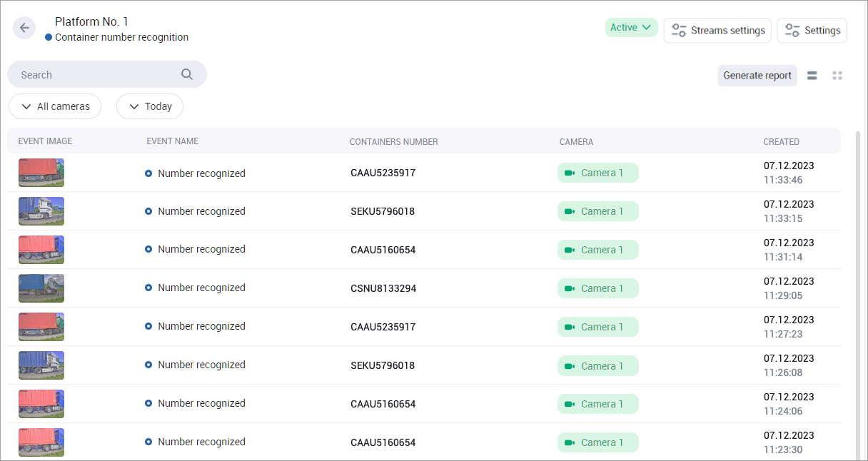Sort by the Created column header
868x461 pixels.
(781, 142)
